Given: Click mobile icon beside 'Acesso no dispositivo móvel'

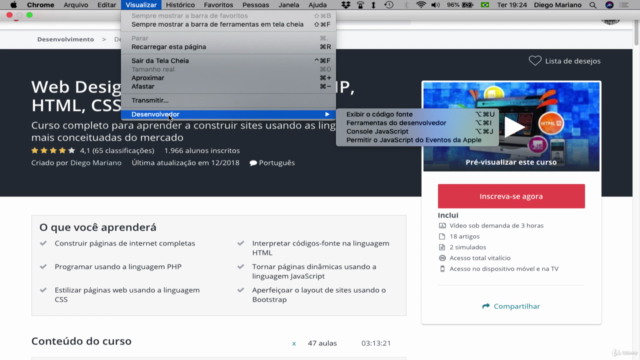Looking at the screenshot, I should tap(442, 269).
